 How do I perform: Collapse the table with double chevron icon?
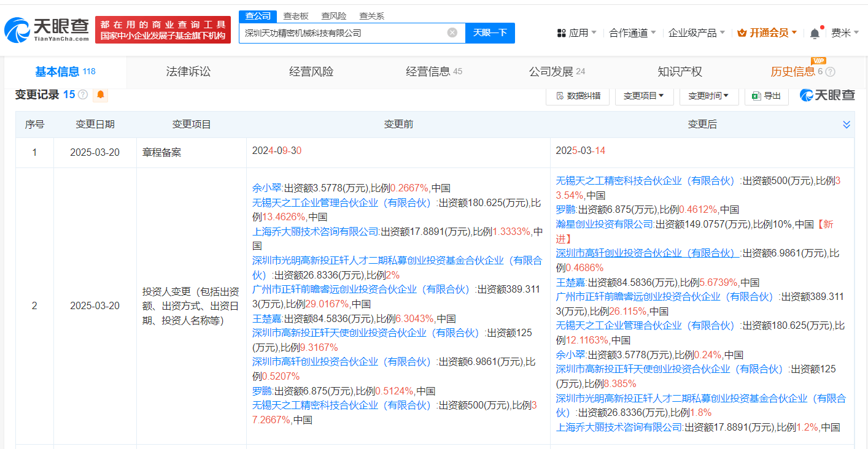tap(847, 125)
